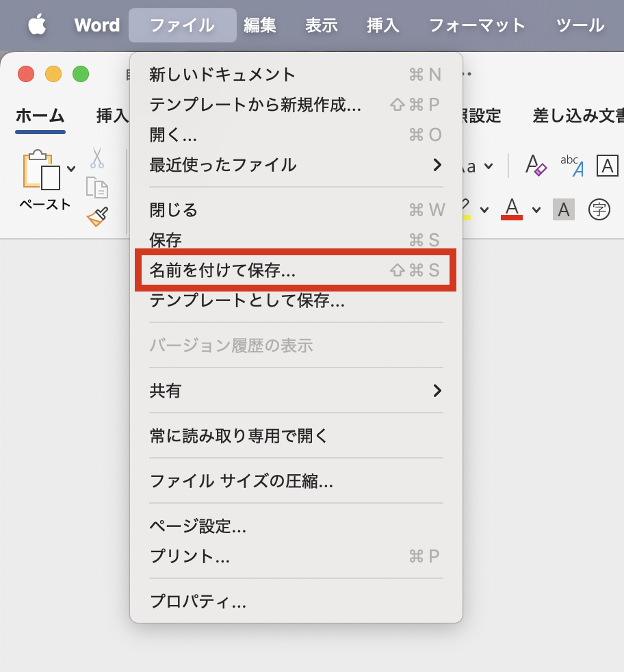Open the phonetic guide (ruby) icon

[x=571, y=166]
